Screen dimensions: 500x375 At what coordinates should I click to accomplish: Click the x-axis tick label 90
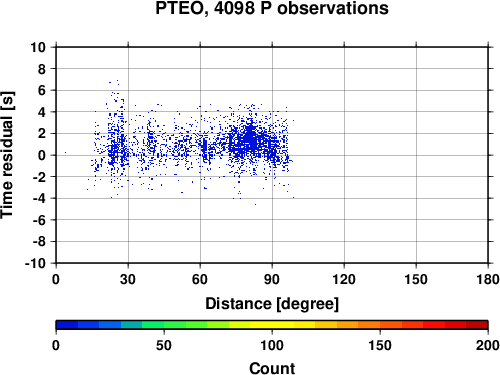272,279
